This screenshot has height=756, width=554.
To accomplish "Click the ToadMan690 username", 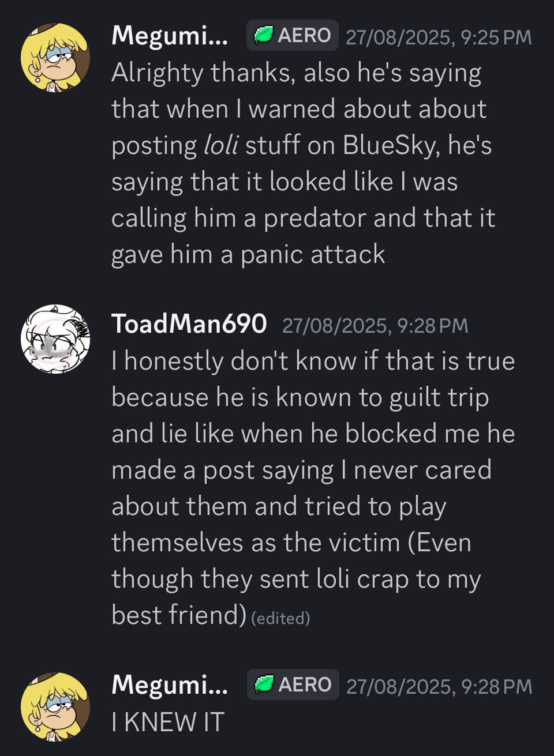I will pos(189,324).
